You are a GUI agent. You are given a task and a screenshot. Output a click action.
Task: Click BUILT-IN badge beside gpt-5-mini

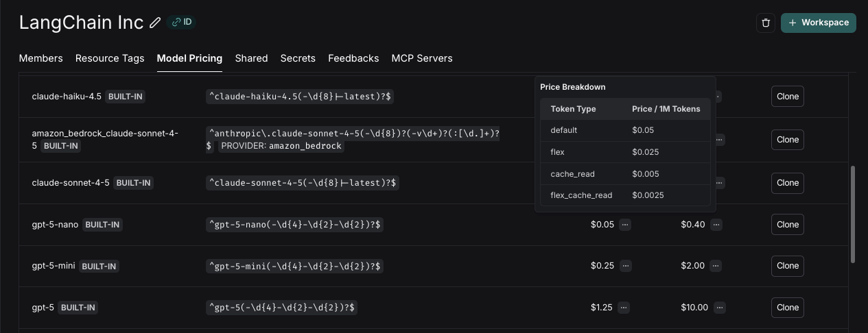(99, 266)
